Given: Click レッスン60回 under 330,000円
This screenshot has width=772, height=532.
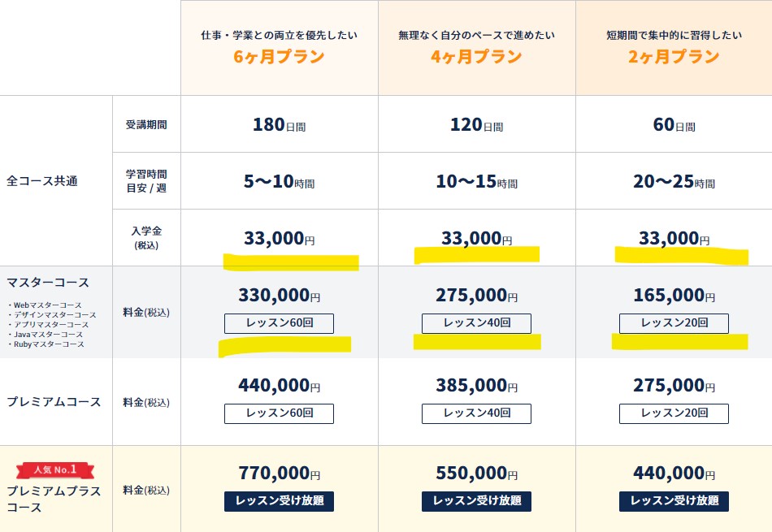Looking at the screenshot, I should 280,323.
